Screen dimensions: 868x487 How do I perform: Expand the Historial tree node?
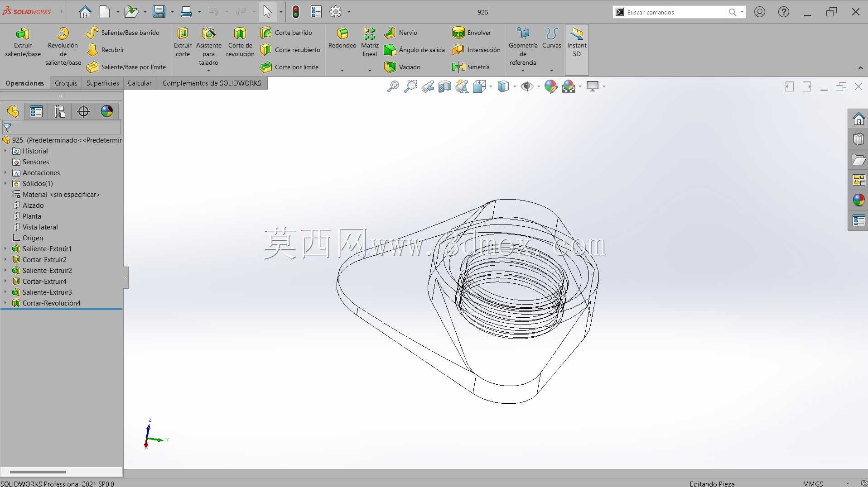point(5,151)
